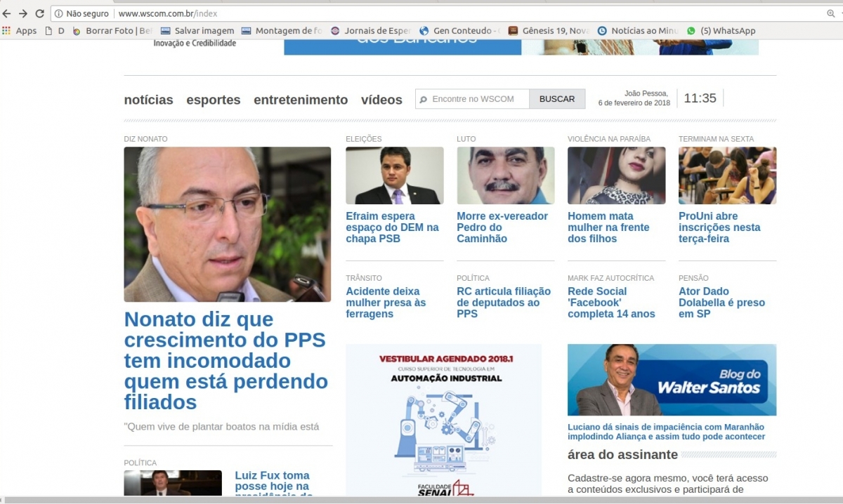Open the Nonato PPS headline article

point(226,360)
